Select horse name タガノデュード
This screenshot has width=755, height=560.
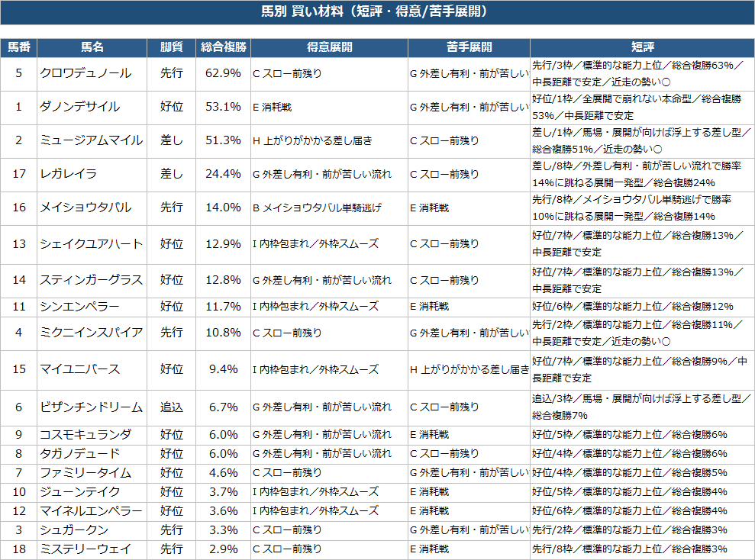pos(79,454)
